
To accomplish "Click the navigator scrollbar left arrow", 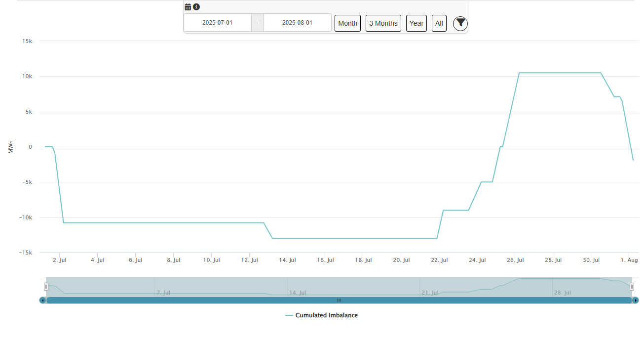I will pyautogui.click(x=42, y=300).
